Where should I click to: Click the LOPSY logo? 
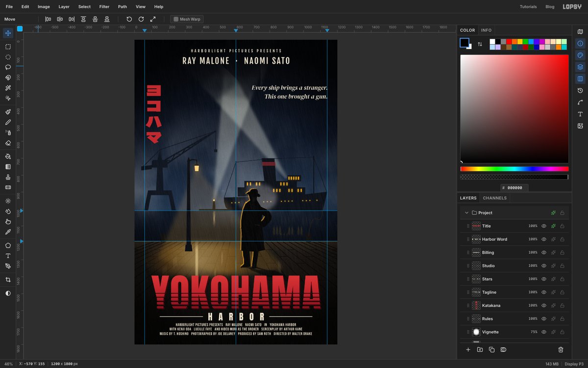(x=572, y=7)
